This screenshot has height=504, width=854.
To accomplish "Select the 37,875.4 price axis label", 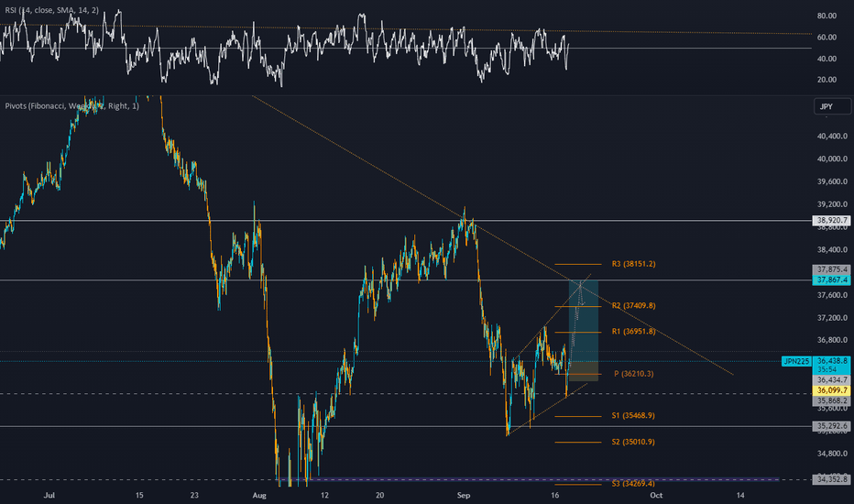I will tap(831, 269).
